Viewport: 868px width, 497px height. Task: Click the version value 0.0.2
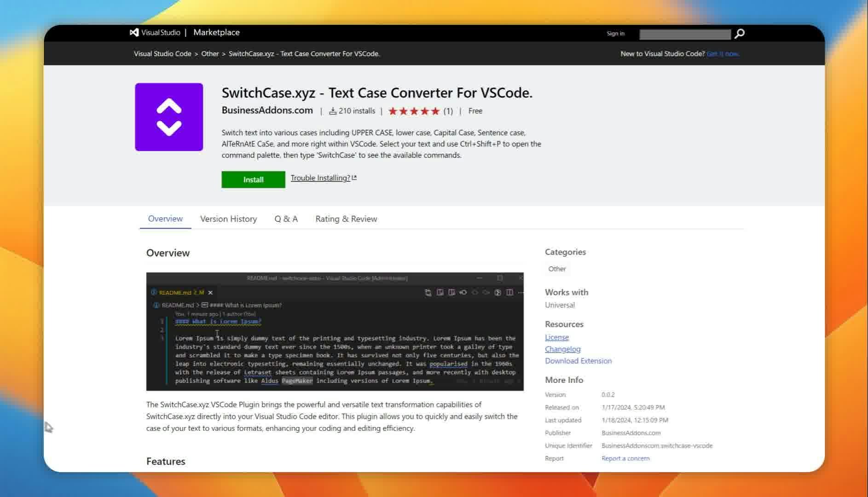(x=608, y=395)
